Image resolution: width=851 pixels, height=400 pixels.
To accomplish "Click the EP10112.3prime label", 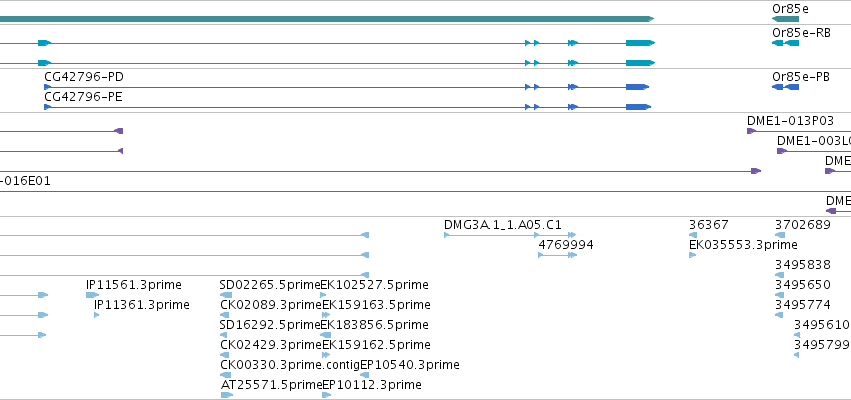I will point(372,385).
